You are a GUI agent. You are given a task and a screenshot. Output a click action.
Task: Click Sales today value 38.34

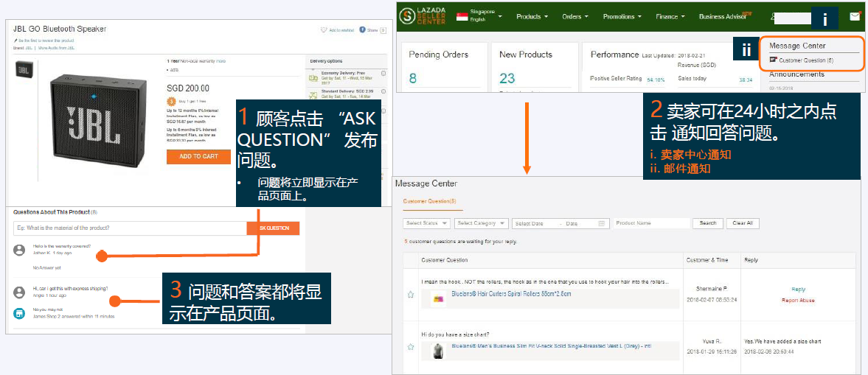point(746,80)
